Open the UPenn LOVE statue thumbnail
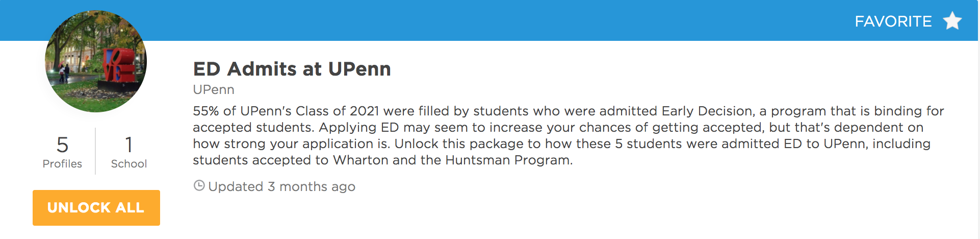This screenshot has width=980, height=239. (96, 61)
